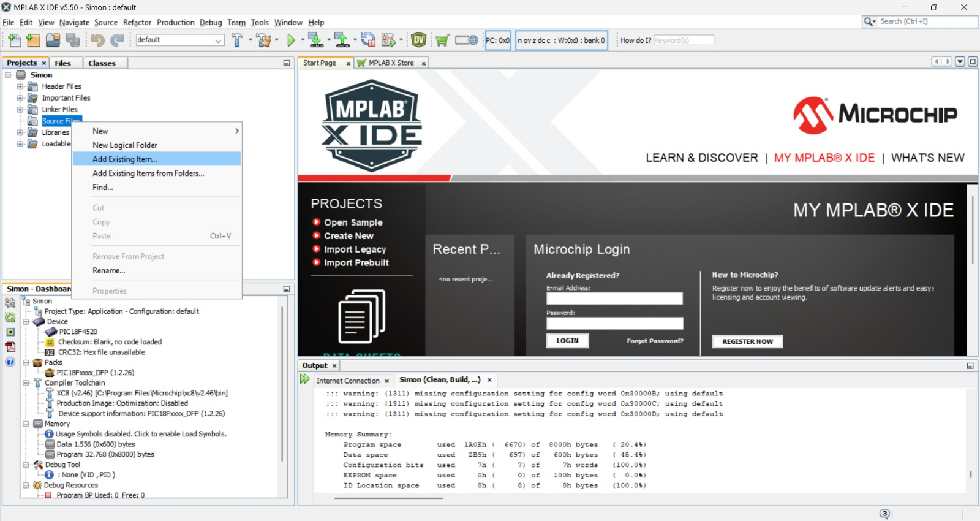The image size is (980, 521).
Task: Click the New Project toolbar icon
Action: coord(33,40)
